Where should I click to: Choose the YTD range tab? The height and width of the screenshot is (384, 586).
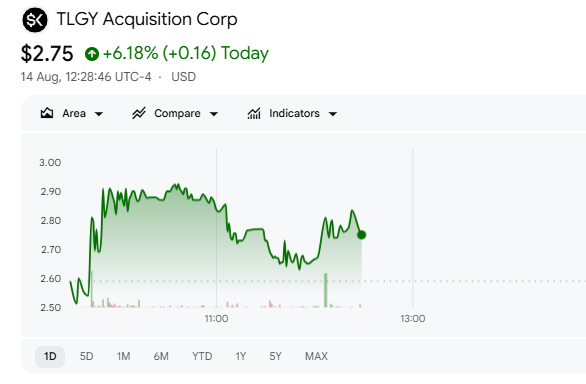coord(202,356)
